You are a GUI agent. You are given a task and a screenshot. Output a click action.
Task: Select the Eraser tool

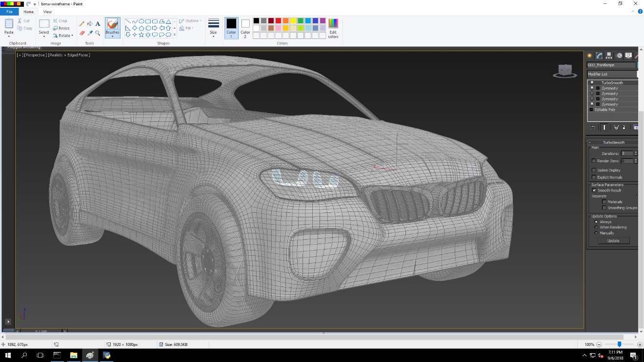tap(82, 33)
